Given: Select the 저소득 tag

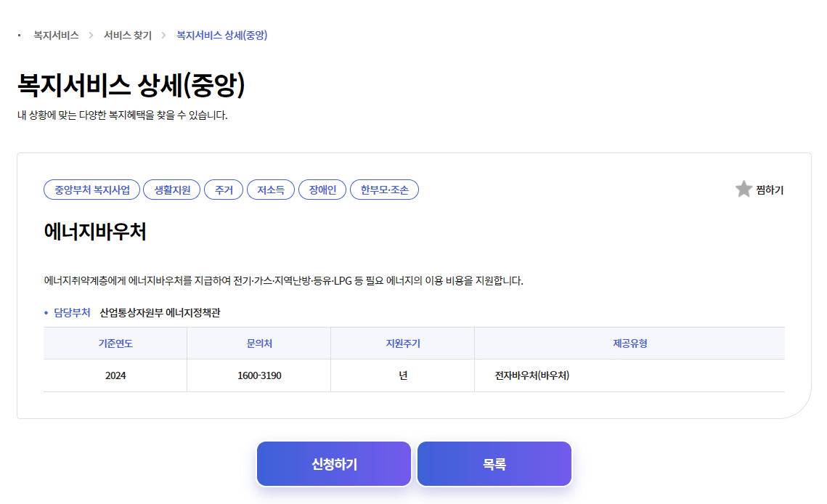Looking at the screenshot, I should click(270, 190).
